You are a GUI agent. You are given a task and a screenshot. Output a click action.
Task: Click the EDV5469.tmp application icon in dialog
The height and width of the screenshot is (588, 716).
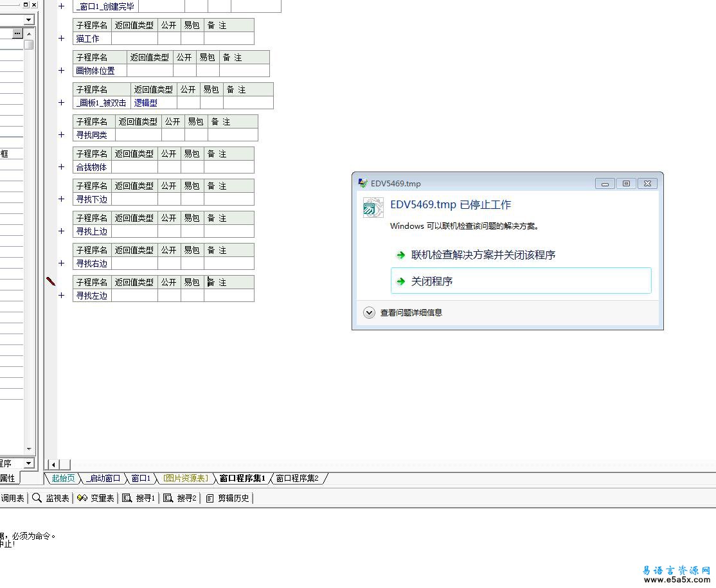[373, 208]
